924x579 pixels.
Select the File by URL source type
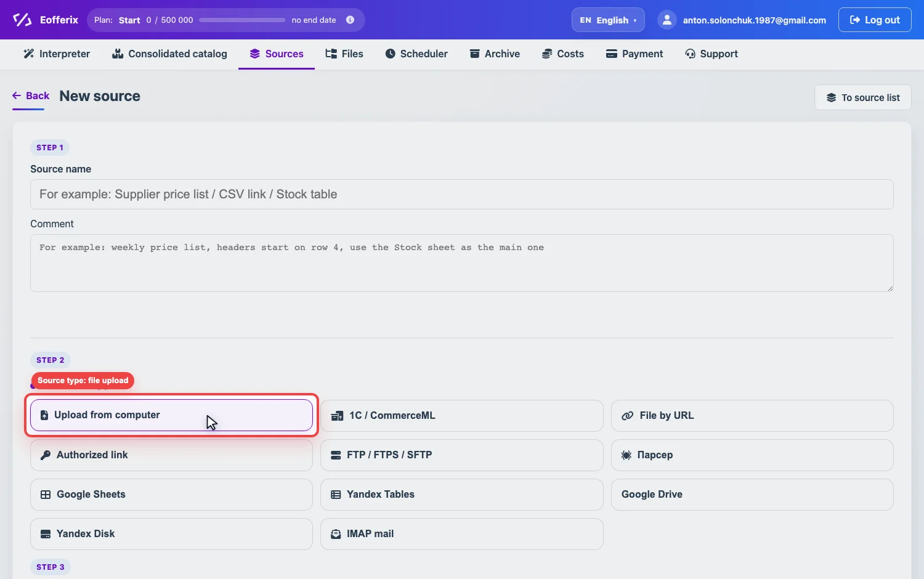(x=752, y=416)
